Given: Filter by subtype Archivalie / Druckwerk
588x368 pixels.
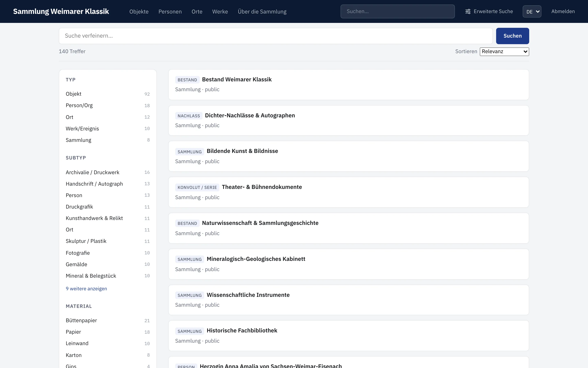Looking at the screenshot, I should point(108,172).
